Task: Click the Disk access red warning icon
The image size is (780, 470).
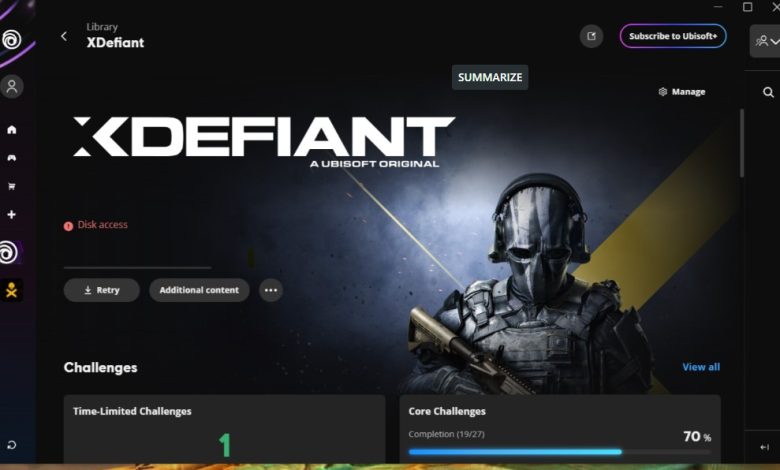Action: pyautogui.click(x=68, y=226)
